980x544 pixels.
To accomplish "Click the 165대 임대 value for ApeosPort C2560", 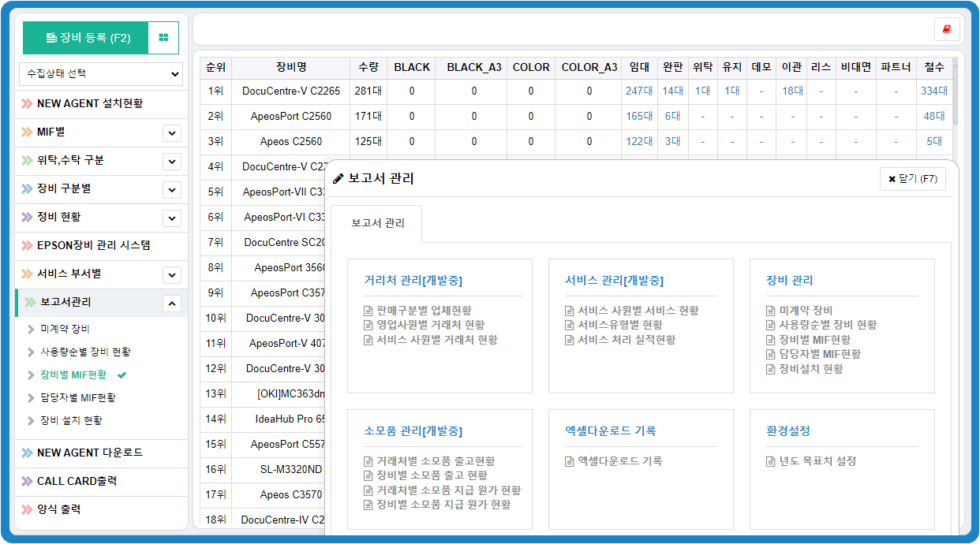I will click(x=639, y=116).
